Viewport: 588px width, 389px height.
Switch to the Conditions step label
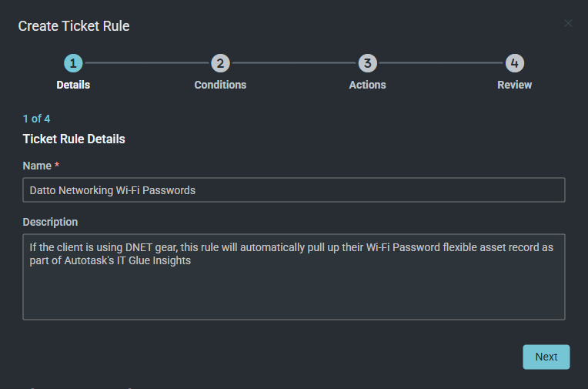point(220,85)
